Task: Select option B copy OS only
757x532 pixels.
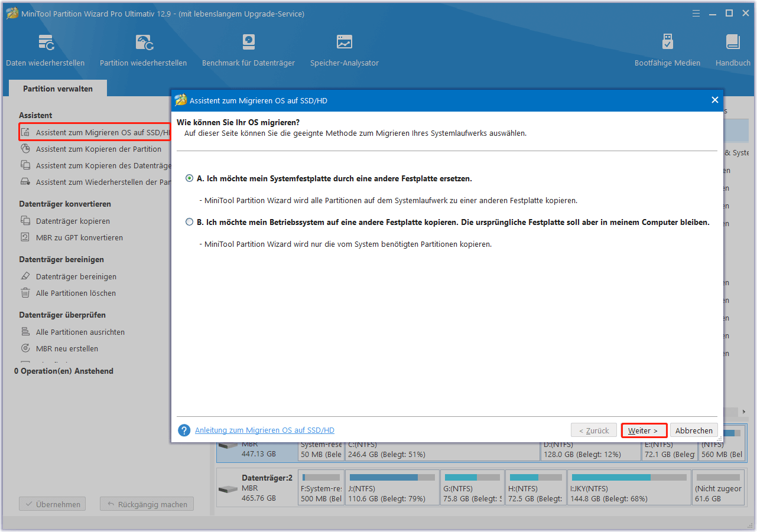Action: point(189,223)
